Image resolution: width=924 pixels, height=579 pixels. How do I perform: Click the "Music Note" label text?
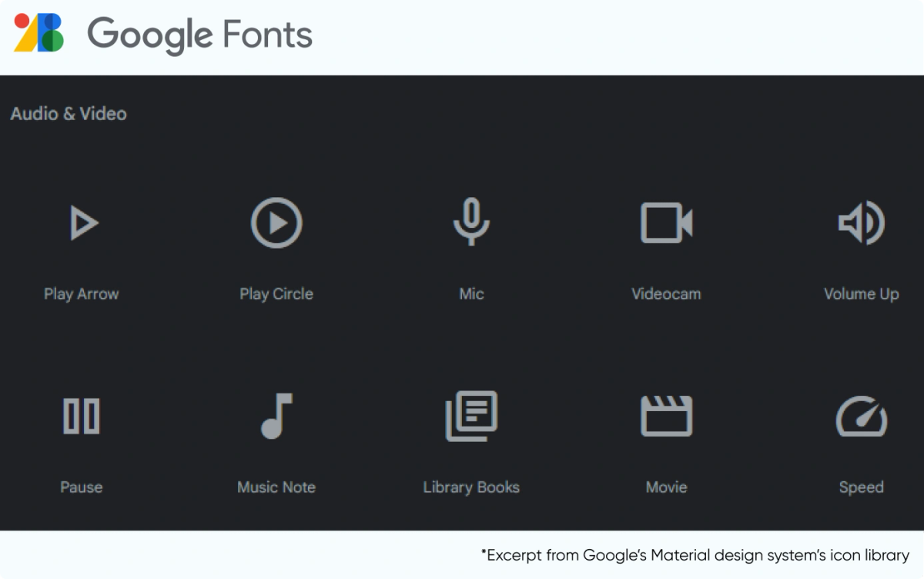pos(276,487)
